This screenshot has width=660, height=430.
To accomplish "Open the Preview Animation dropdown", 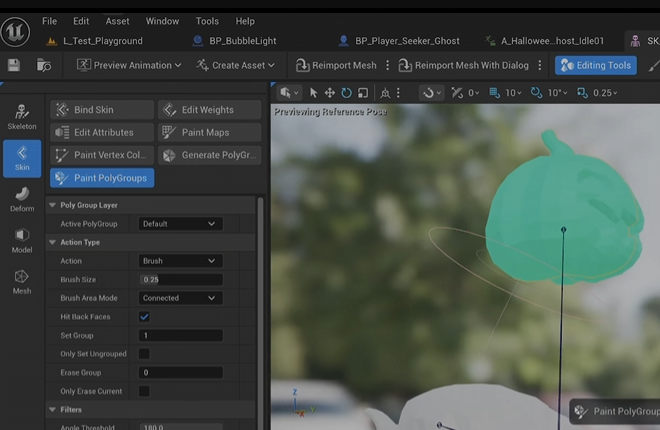I will [x=129, y=65].
